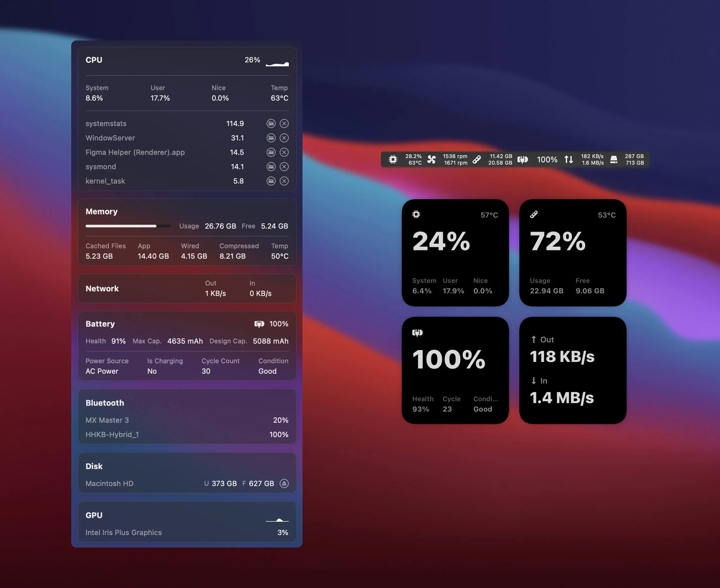Image resolution: width=720 pixels, height=588 pixels.
Task: Click the GPU usage sparkline graph
Action: pos(277,519)
